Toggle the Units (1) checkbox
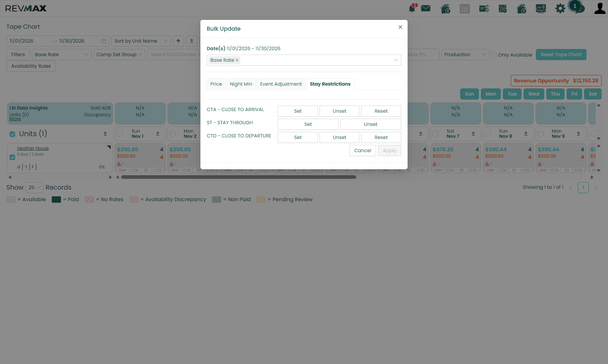608x364 pixels. (x=12, y=134)
